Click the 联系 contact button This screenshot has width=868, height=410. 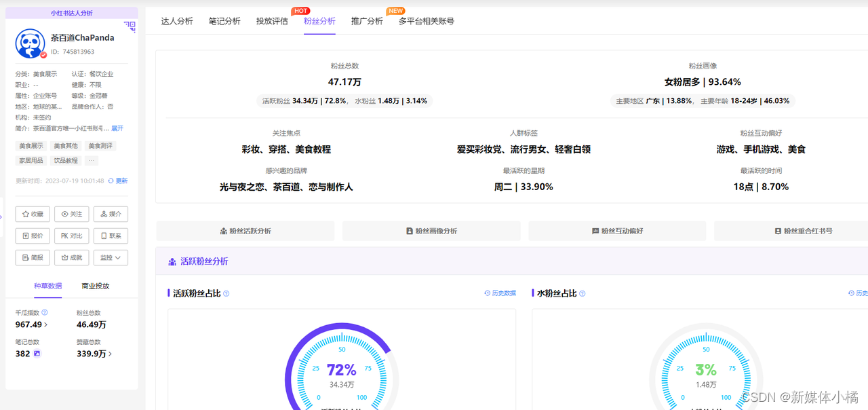click(x=111, y=236)
